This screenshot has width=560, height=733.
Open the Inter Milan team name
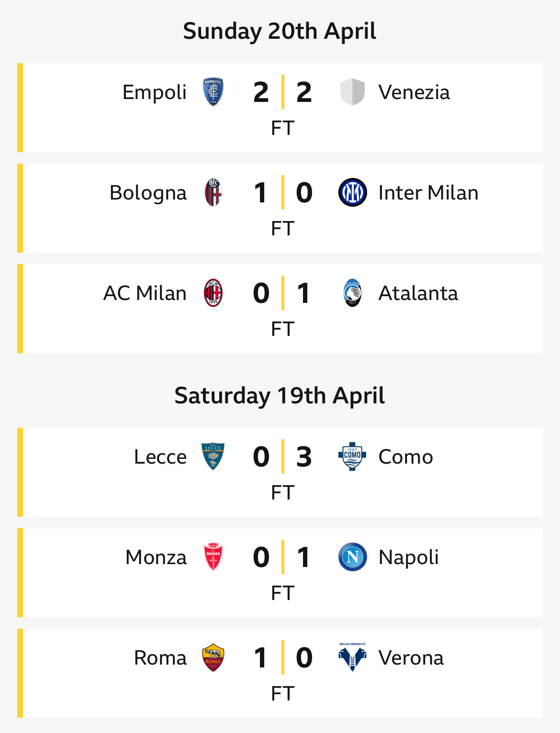pos(428,192)
